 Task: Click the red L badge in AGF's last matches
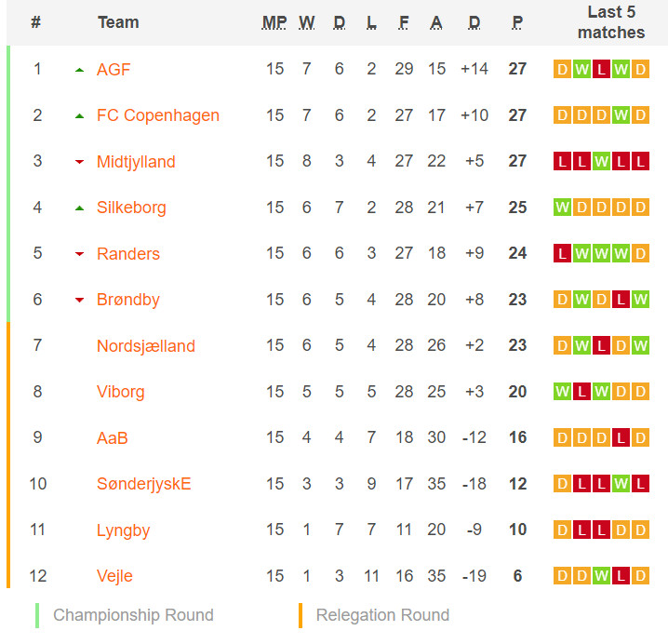tap(601, 69)
